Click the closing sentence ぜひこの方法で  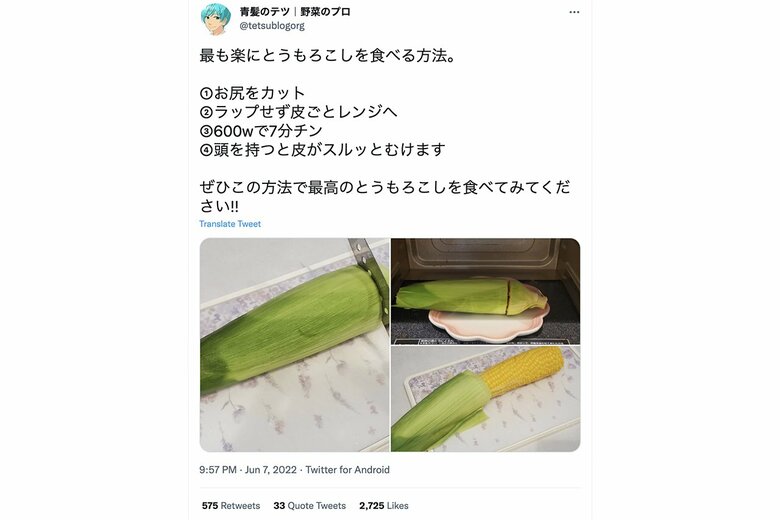click(x=385, y=196)
